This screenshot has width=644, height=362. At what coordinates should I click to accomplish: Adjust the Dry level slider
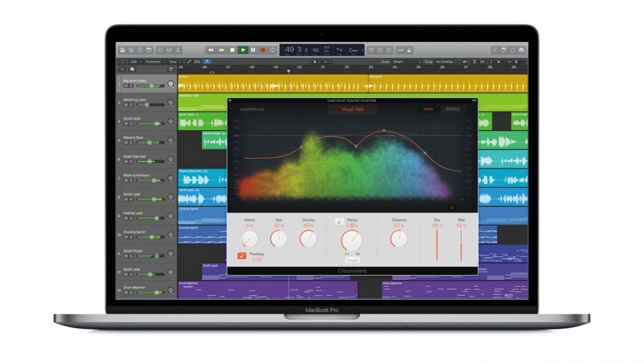tap(437, 245)
